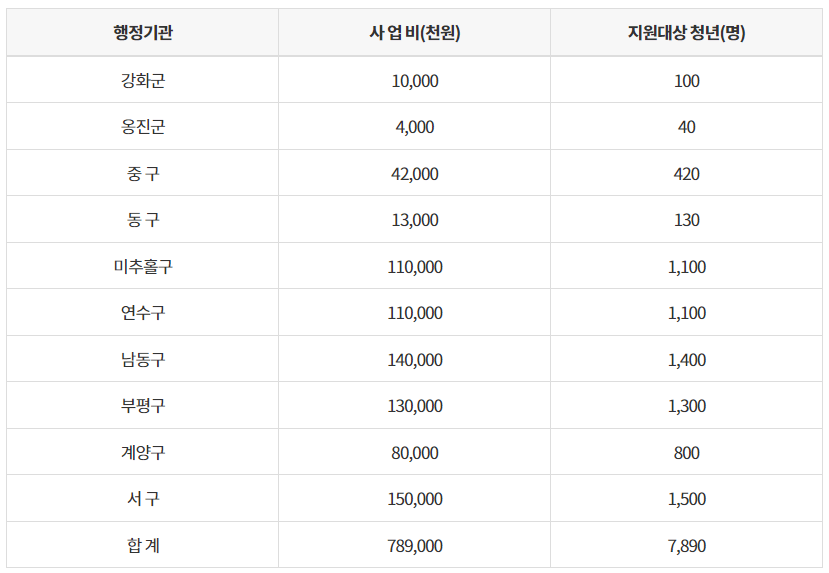Viewport: 829px width, 573px height.
Task: Click the 지원대상 청년(명) column header
Action: pos(686,33)
